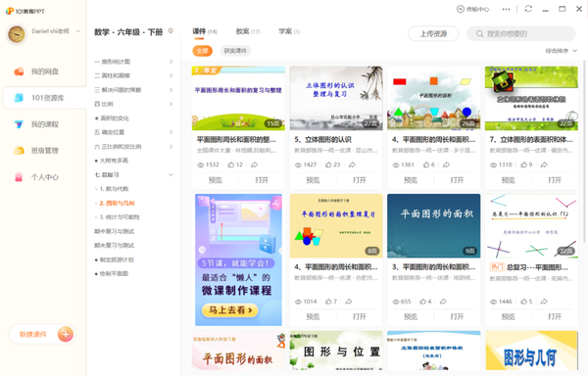Click the 搜索你想要的 search field

click(x=521, y=33)
